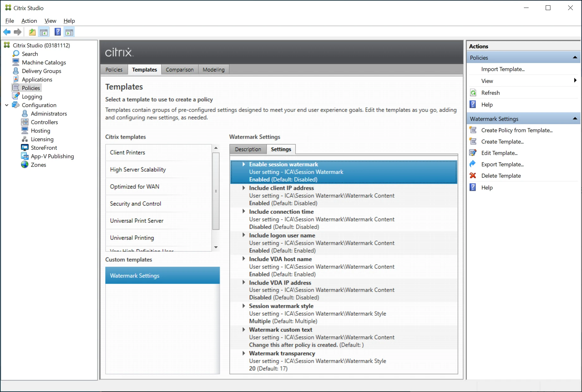The image size is (582, 392).
Task: Open the Description tab of Watermark Settings
Action: (248, 149)
